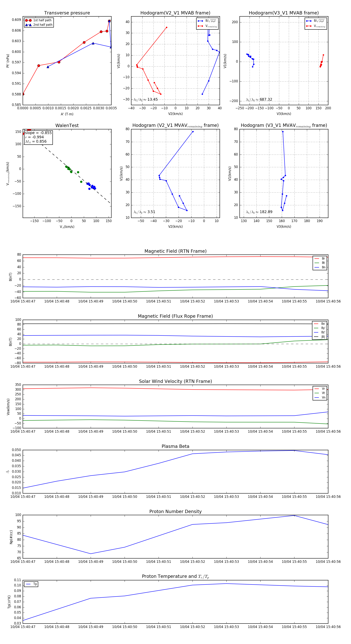Click the λ1/λ3 ≈ 687.32 annotation
Viewport: 351px width, 644px height.
coord(259,100)
